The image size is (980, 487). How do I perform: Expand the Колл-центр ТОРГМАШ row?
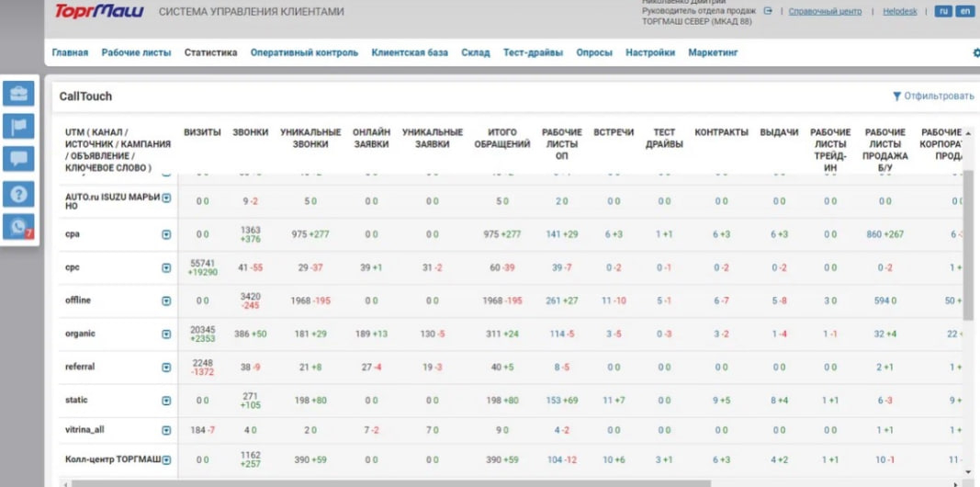(166, 460)
